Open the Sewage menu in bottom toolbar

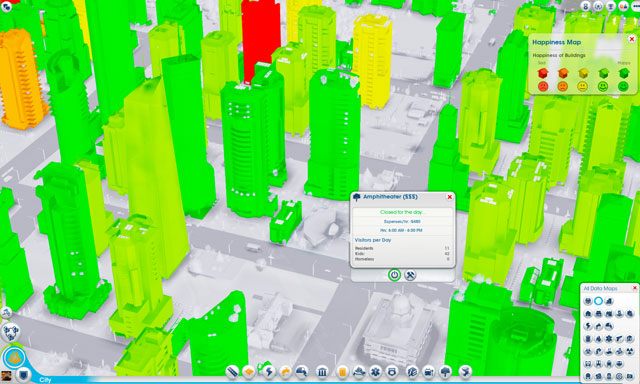pos(301,372)
